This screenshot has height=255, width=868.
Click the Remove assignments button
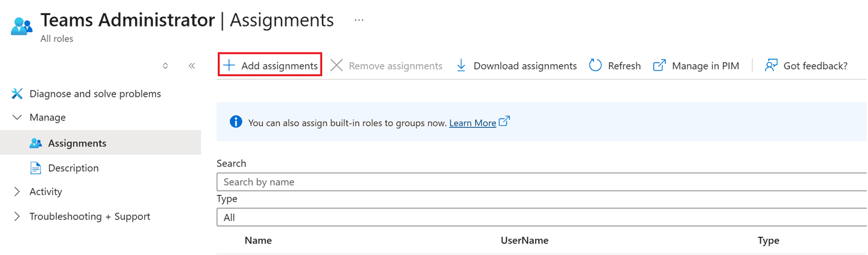coord(387,65)
